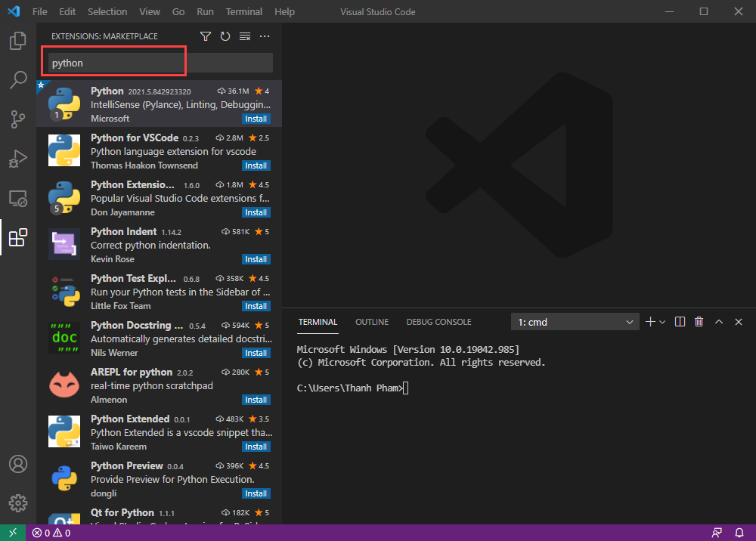Install the Python Test Explorer extension

[x=256, y=306]
